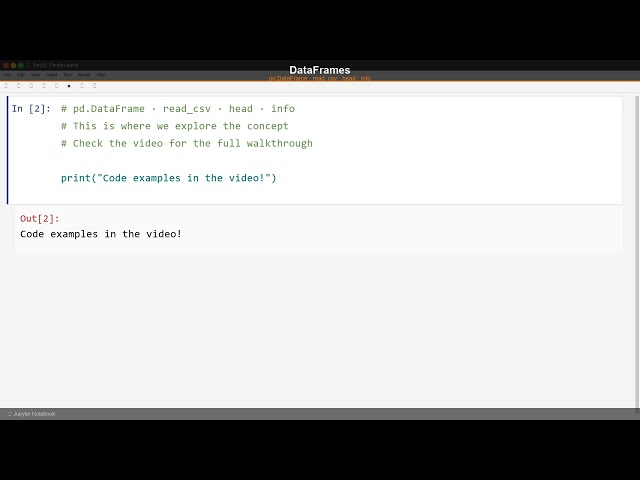Viewport: 640px width, 480px height.
Task: Click the output text 'Code examples in the video!'
Action: (101, 234)
